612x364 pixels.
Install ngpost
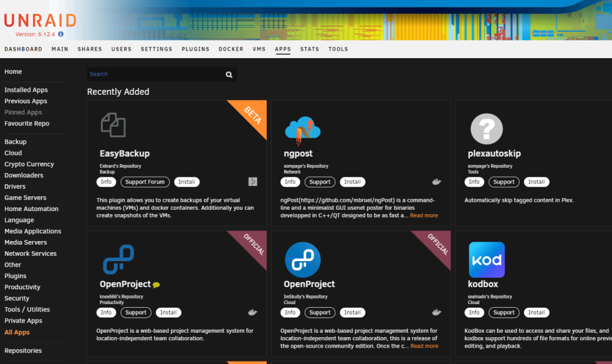tap(353, 182)
